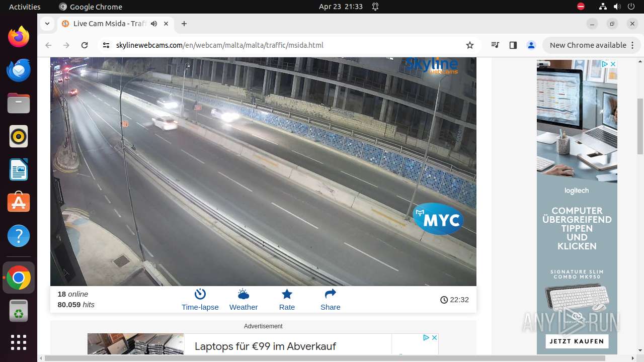Launch Firefox from the dock
The height and width of the screenshot is (362, 644).
tap(19, 37)
